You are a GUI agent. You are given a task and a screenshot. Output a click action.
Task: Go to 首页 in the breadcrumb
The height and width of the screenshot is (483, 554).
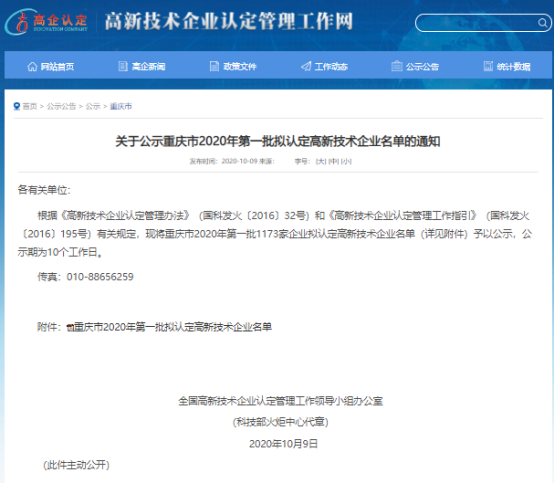(30, 106)
